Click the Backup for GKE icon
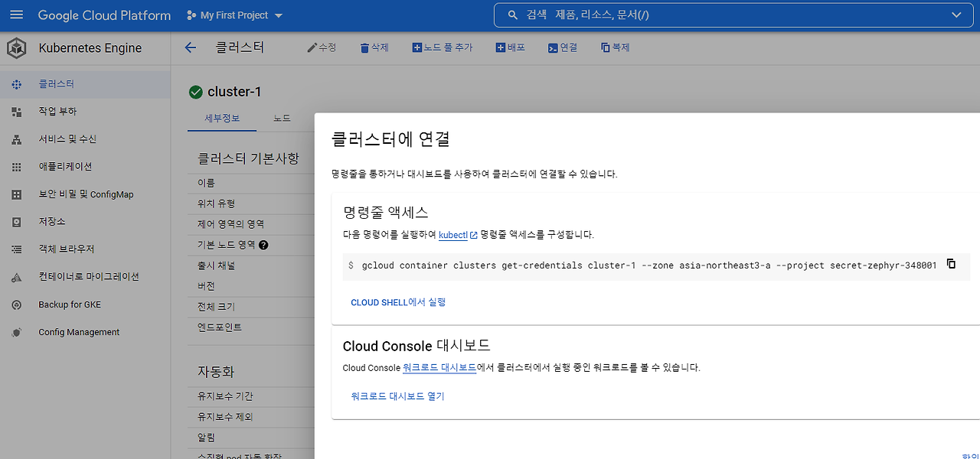 click(17, 304)
